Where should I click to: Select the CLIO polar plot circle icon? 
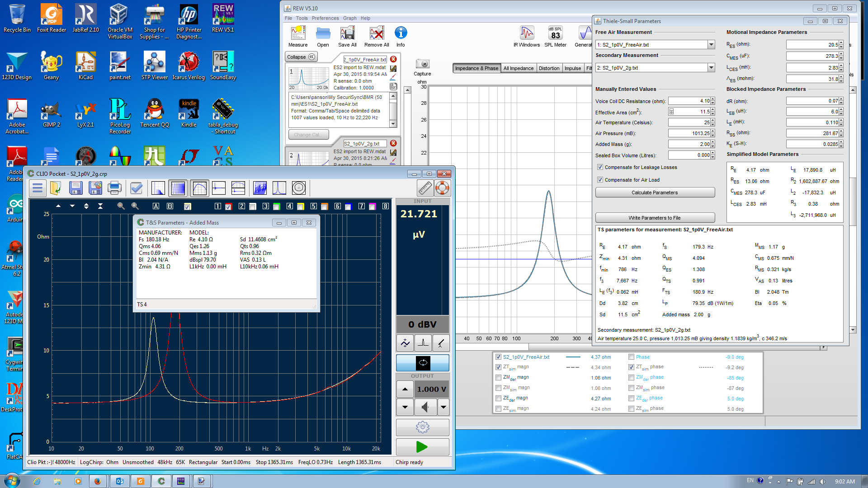click(x=299, y=188)
